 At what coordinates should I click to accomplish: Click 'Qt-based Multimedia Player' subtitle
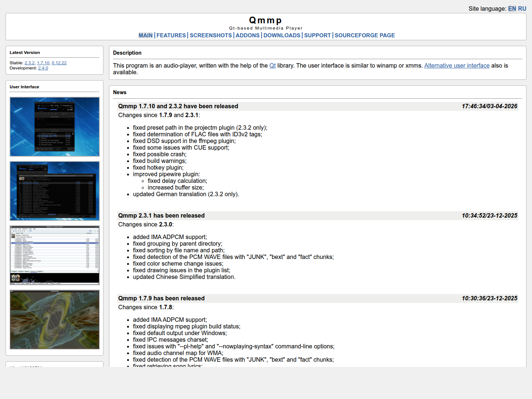click(266, 28)
